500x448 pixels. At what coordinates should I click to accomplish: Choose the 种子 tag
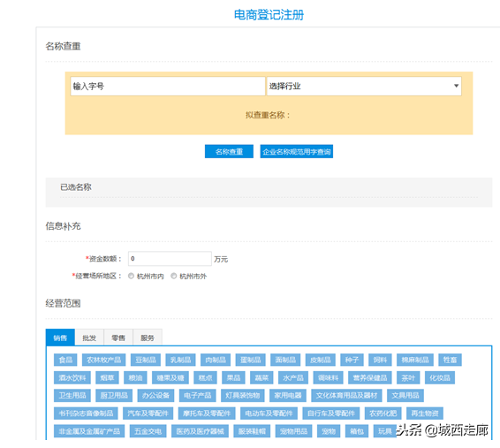pyautogui.click(x=352, y=360)
